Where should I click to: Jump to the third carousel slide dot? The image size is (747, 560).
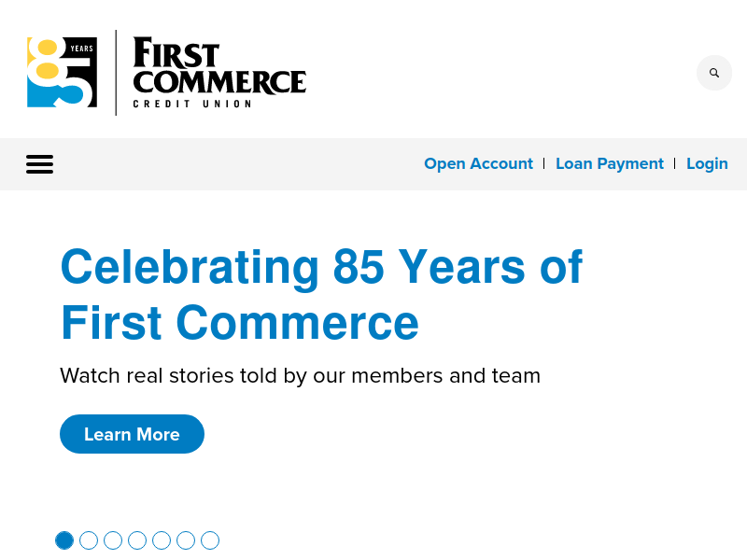click(113, 540)
